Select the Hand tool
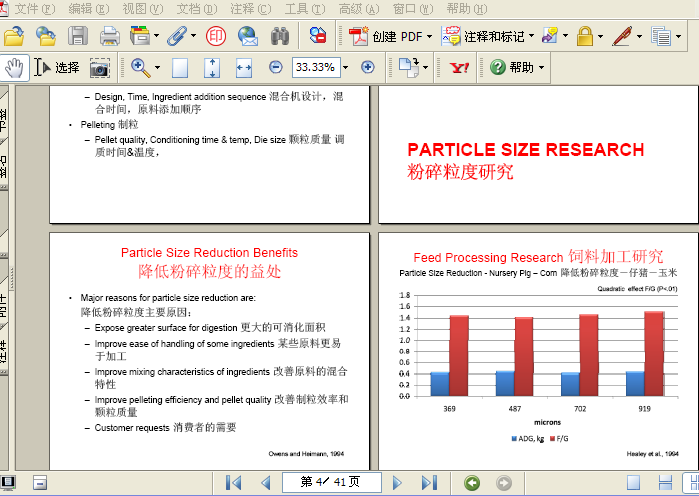This screenshot has height=496, width=699. [14, 68]
